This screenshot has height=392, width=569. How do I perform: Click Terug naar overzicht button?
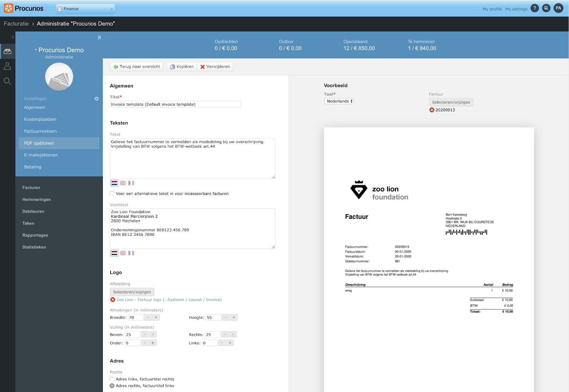137,67
